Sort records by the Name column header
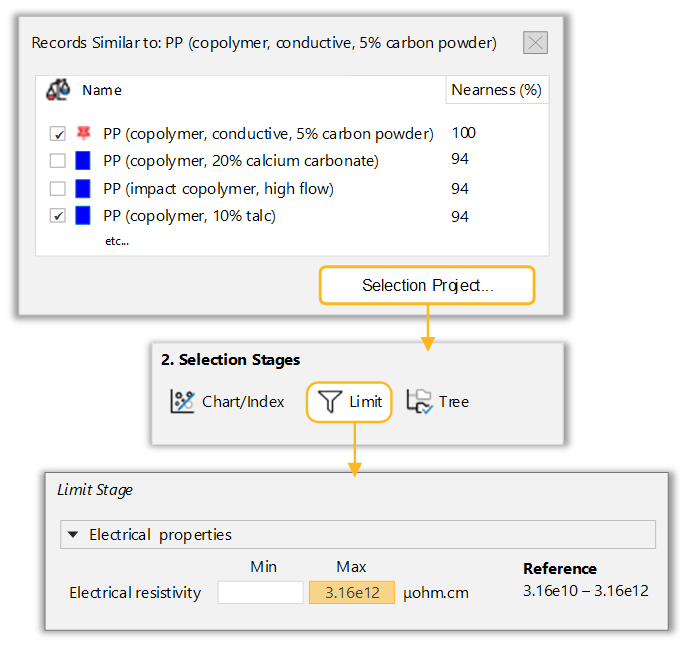The width and height of the screenshot is (687, 645). [102, 90]
